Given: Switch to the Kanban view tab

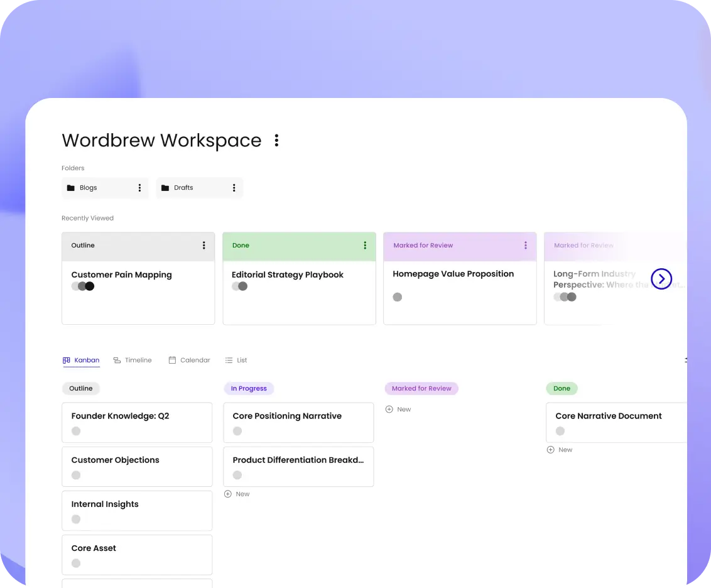Looking at the screenshot, I should (81, 361).
